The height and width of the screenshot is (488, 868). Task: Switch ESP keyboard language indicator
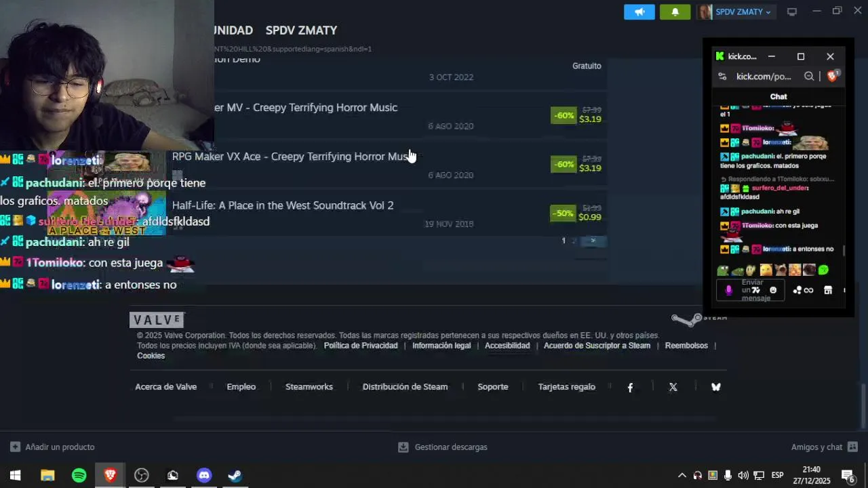(778, 475)
